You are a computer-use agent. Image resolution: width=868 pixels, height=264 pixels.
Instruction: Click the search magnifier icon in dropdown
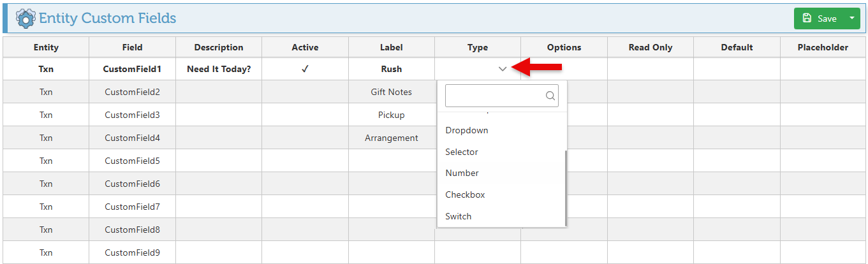point(550,96)
